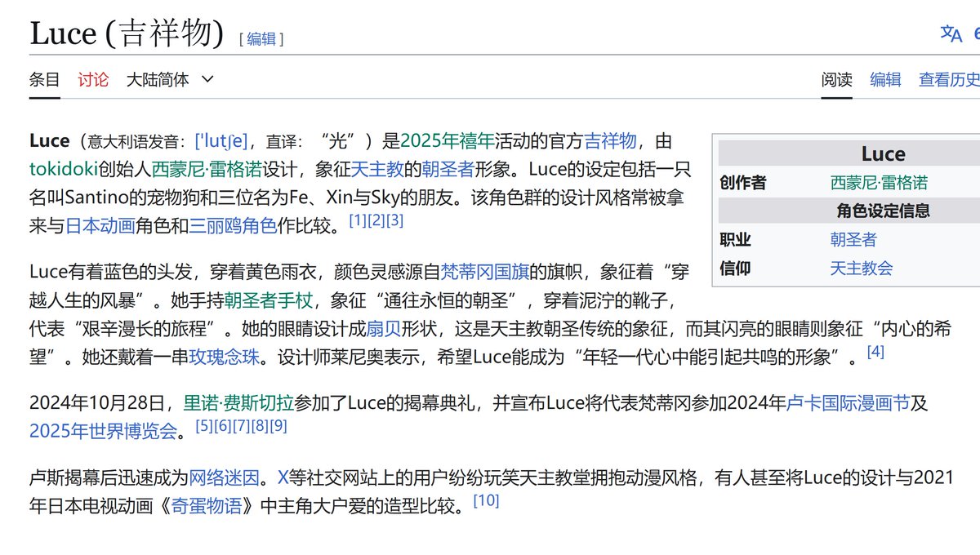The width and height of the screenshot is (980, 555).
Task: Open the 网络迷因 meme link
Action: tap(213, 477)
